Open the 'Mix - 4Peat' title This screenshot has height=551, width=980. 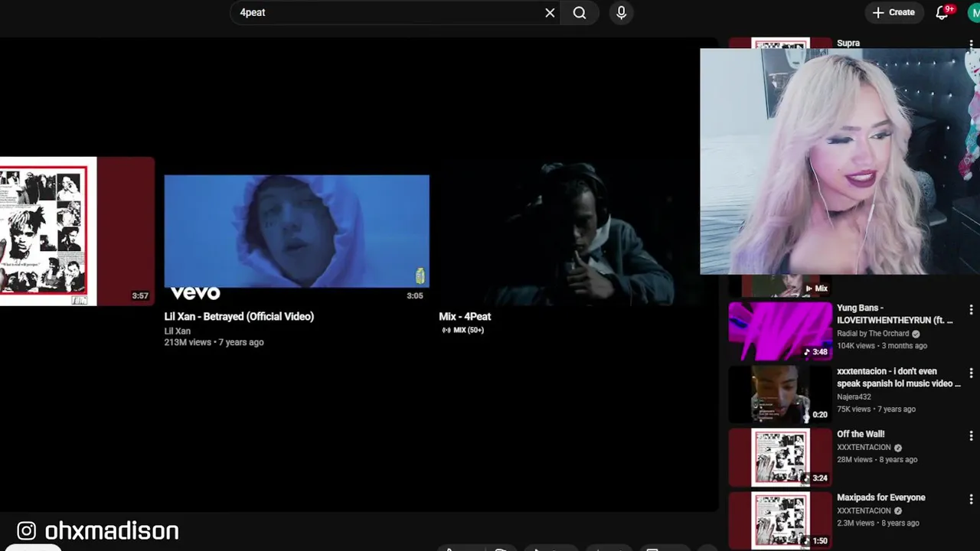coord(465,316)
